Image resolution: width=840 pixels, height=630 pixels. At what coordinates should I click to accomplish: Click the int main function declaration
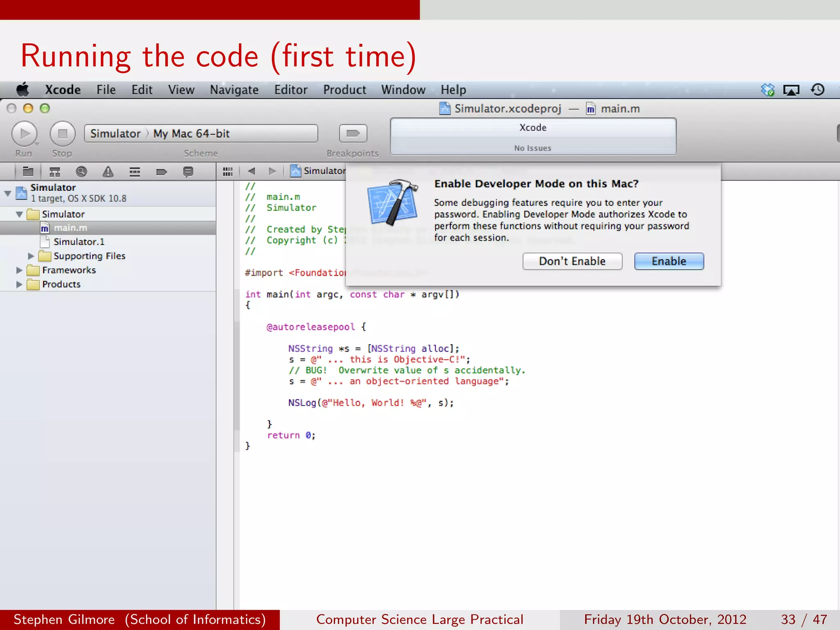(x=352, y=294)
